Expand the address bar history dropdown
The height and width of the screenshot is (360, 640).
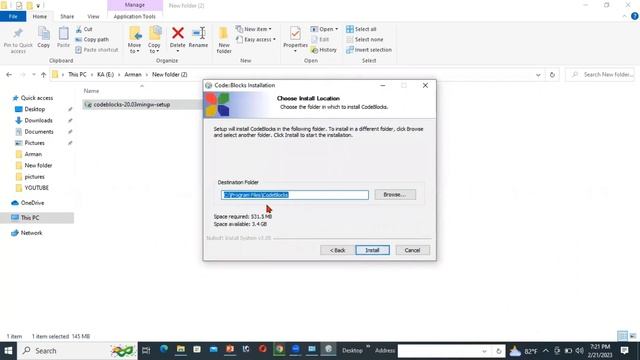[538, 75]
